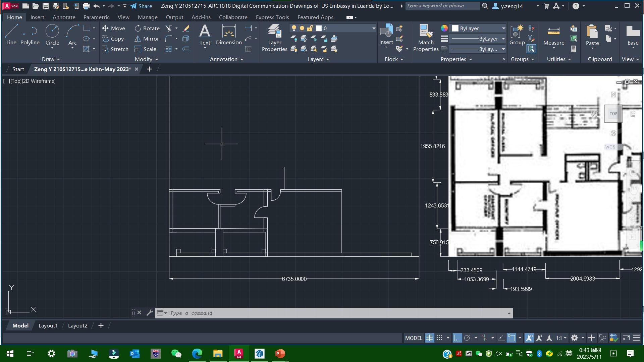This screenshot has height=362, width=644.
Task: Toggle drawing grid display in status bar
Action: point(429,338)
